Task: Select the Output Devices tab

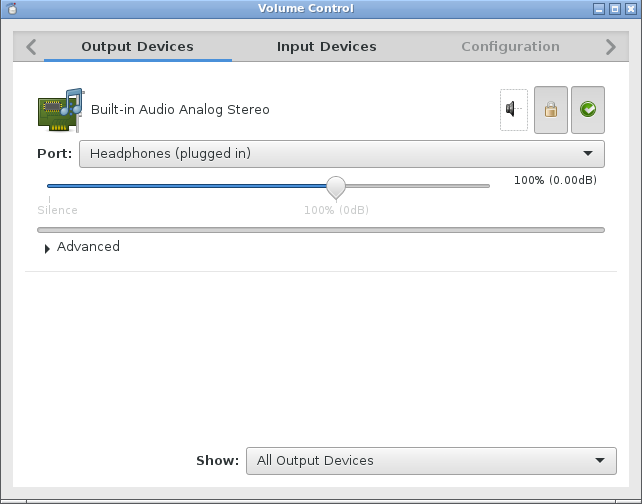Action: pos(138,47)
